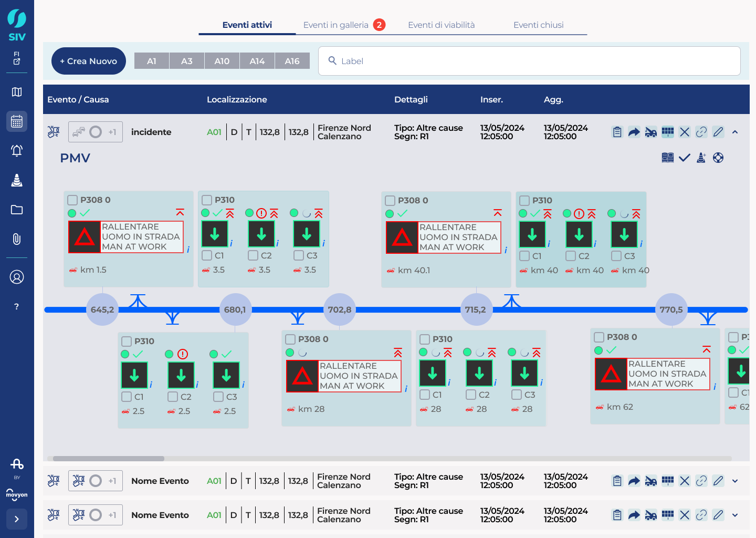Open the traffic cone section in sidebar
This screenshot has height=538, width=756.
tap(17, 180)
